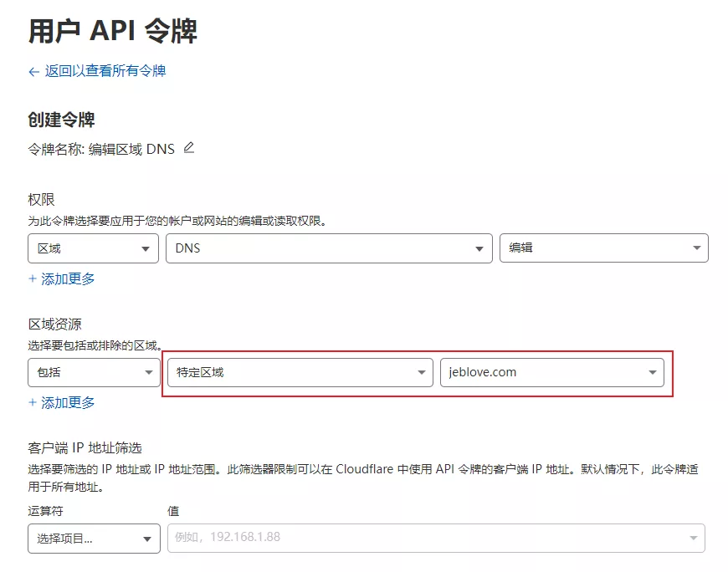Click the '用户 API 令牌' page title
Image resolution: width=728 pixels, height=572 pixels.
pyautogui.click(x=113, y=32)
